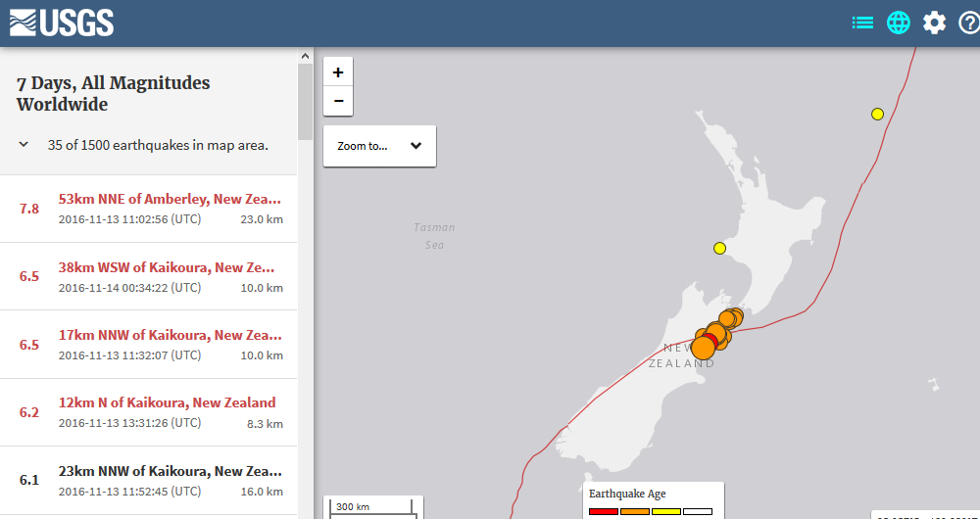Zoom out the map with minus button
The width and height of the screenshot is (980, 519).
pos(338,101)
